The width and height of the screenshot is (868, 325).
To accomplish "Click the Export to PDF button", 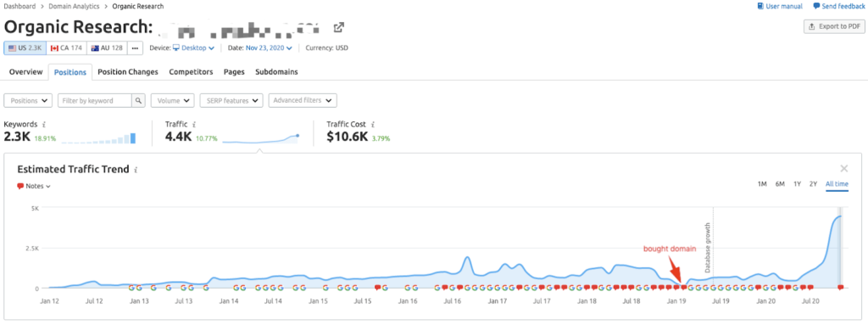I will pos(834,26).
